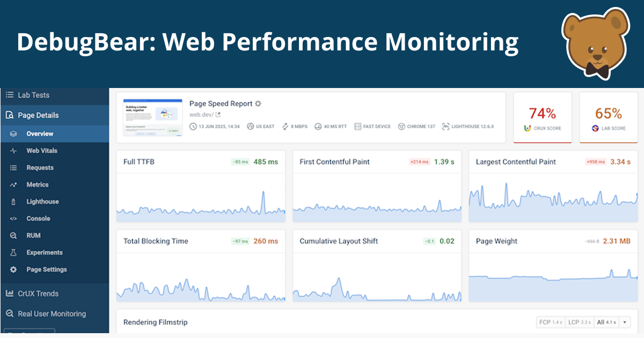The width and height of the screenshot is (644, 338).
Task: Open the Requests page in sidebar
Action: coord(40,168)
